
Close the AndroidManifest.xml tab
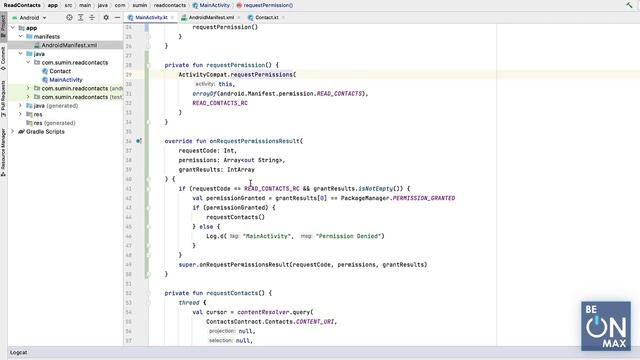click(239, 18)
